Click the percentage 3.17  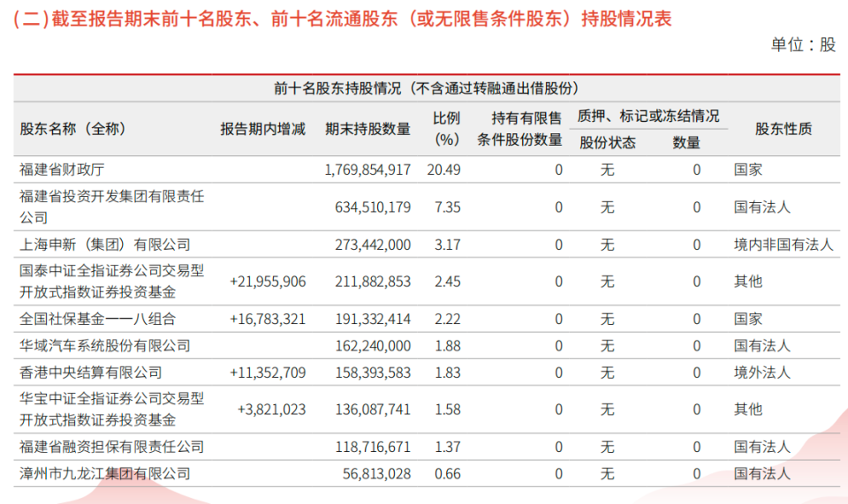click(x=448, y=244)
